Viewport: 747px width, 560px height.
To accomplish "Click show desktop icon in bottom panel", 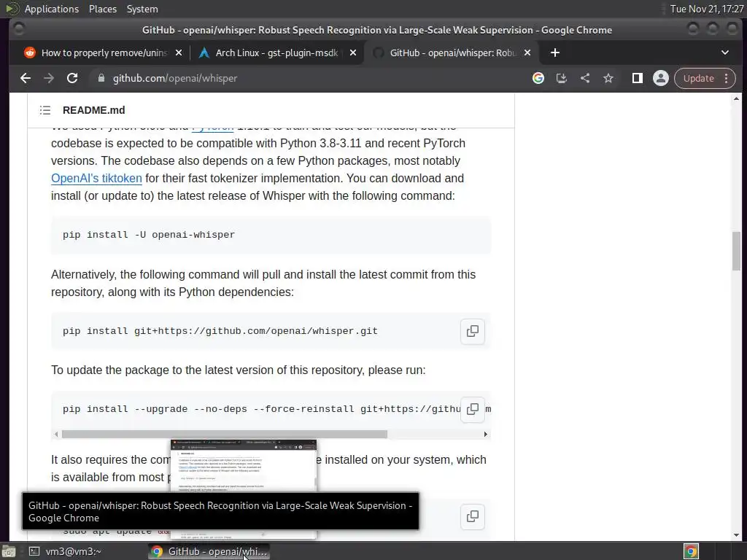I will tap(9, 551).
